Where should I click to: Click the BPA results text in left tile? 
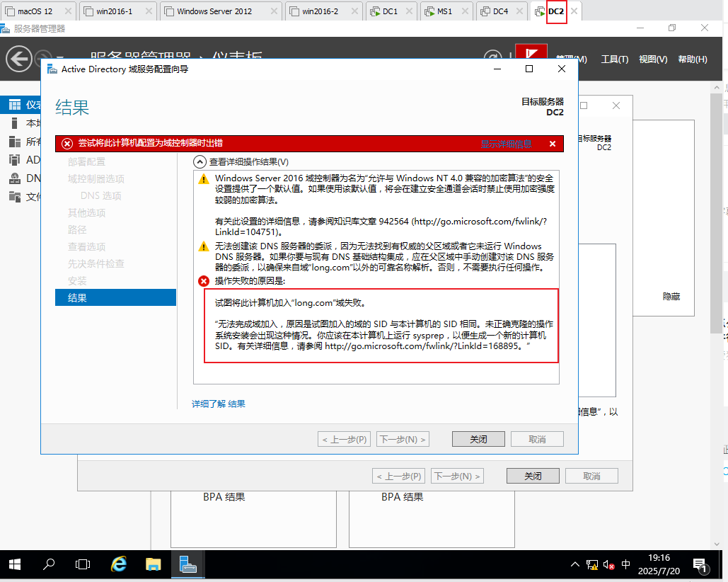[x=224, y=497]
